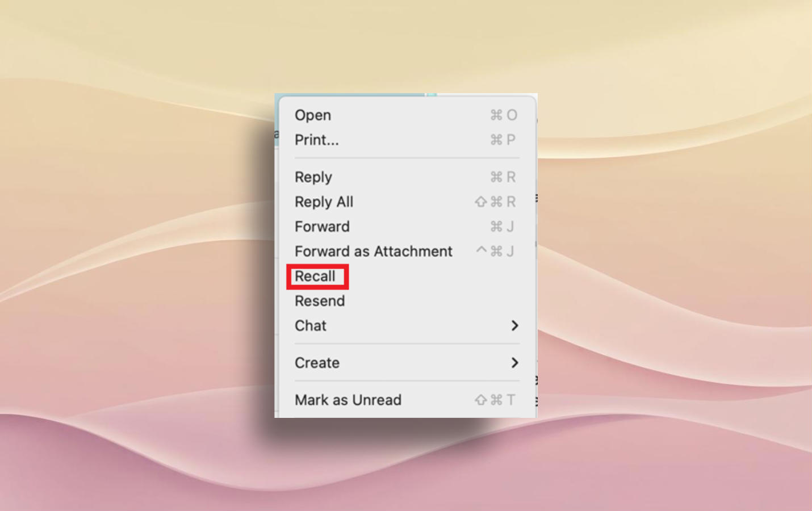Click the shift ⌘R shortcut beside Reply All
Viewport: 812px width, 511px height.
click(x=495, y=202)
